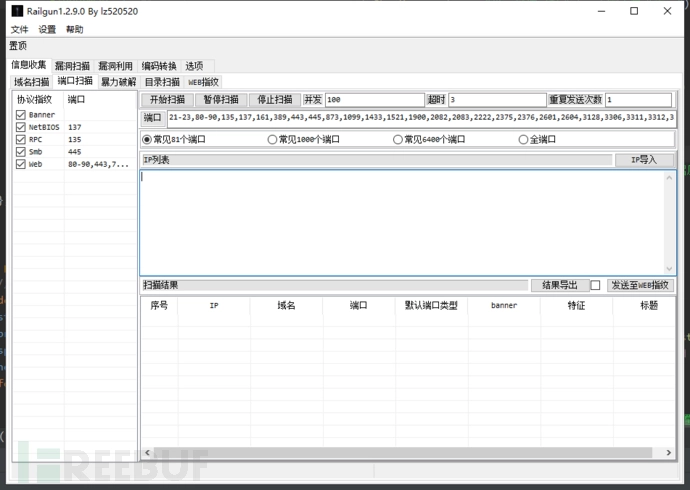Viewport: 690px width, 490px height.
Task: Click the banner column header
Action: pyautogui.click(x=504, y=305)
